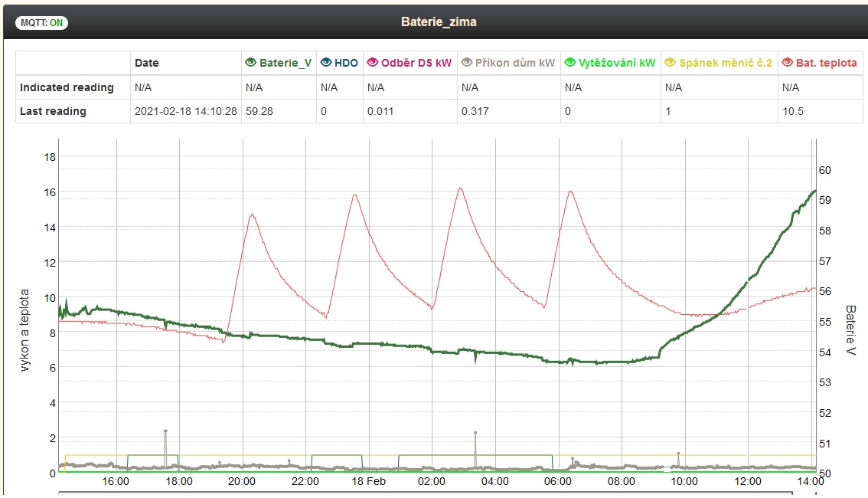Click the Baterie_V column label text
The width and height of the screenshot is (868, 498).
click(x=286, y=63)
